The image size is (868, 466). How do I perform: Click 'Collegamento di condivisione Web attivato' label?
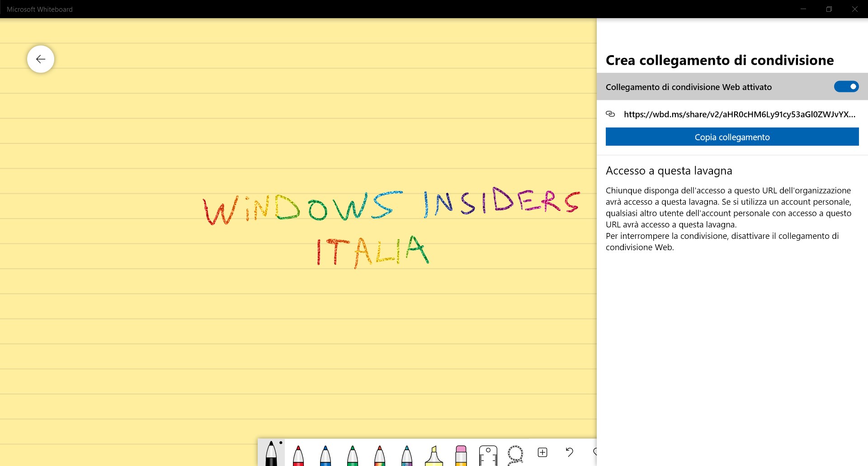click(689, 87)
